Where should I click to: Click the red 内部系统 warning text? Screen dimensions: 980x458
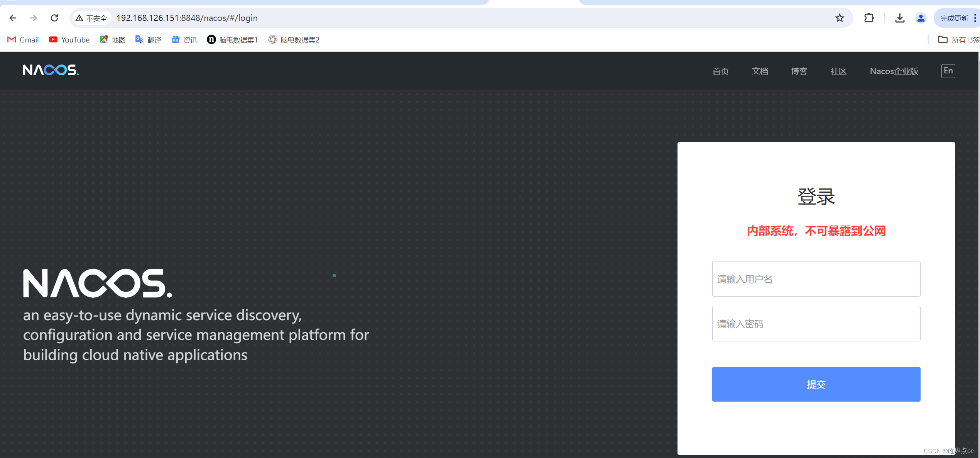click(816, 231)
